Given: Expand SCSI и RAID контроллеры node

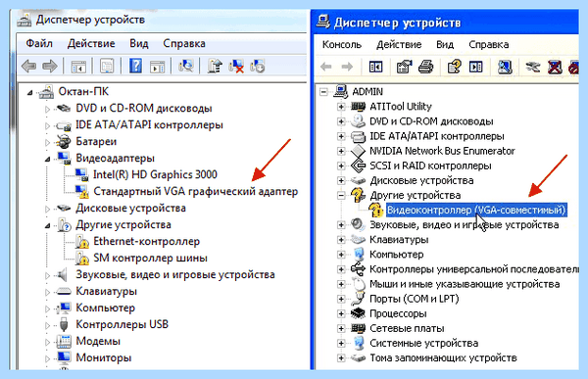Looking at the screenshot, I should pyautogui.click(x=341, y=166).
